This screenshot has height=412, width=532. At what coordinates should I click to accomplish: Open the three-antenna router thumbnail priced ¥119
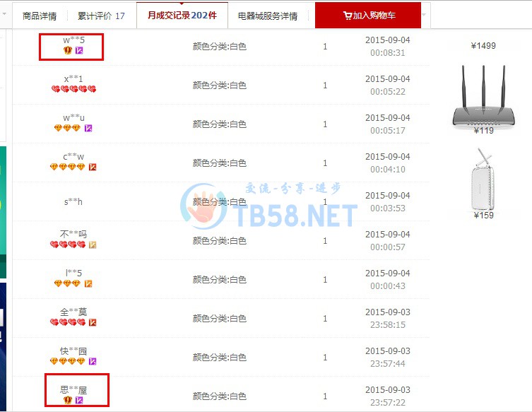click(483, 96)
